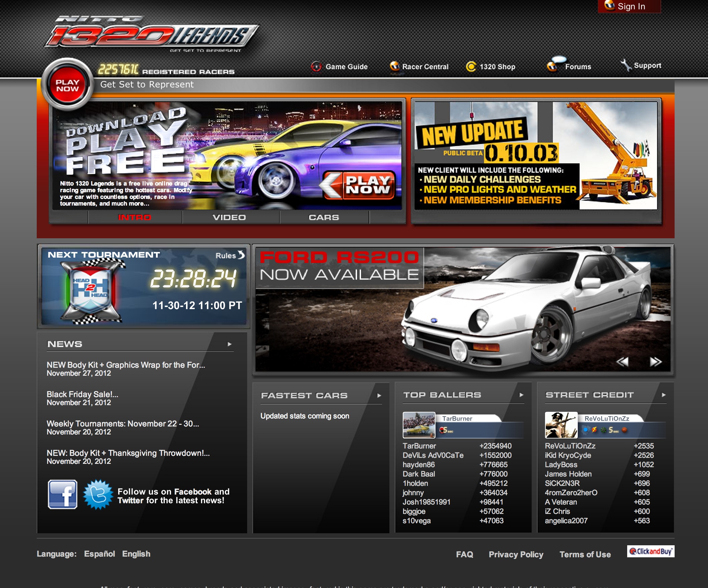The width and height of the screenshot is (708, 588).
Task: Expand the News section arrow
Action: (x=229, y=344)
